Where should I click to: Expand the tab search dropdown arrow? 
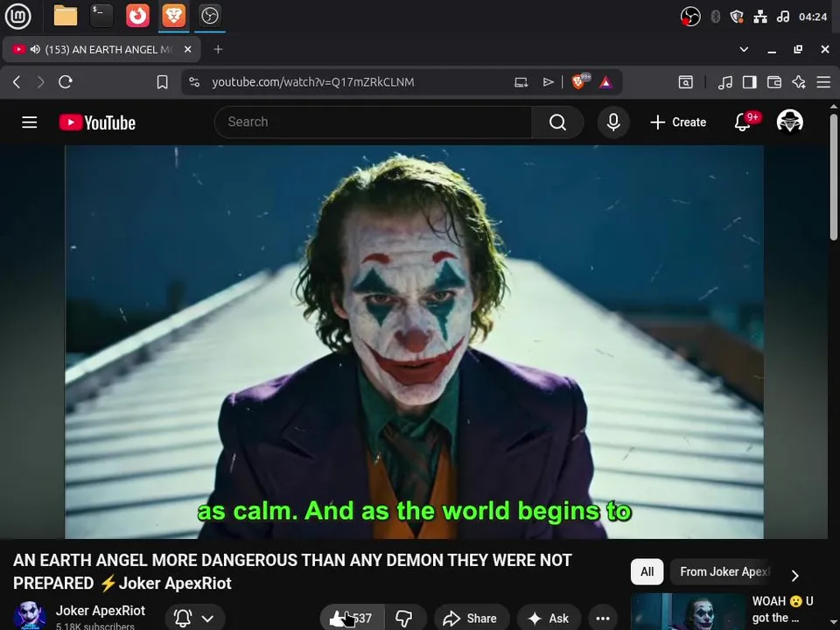pyautogui.click(x=744, y=49)
